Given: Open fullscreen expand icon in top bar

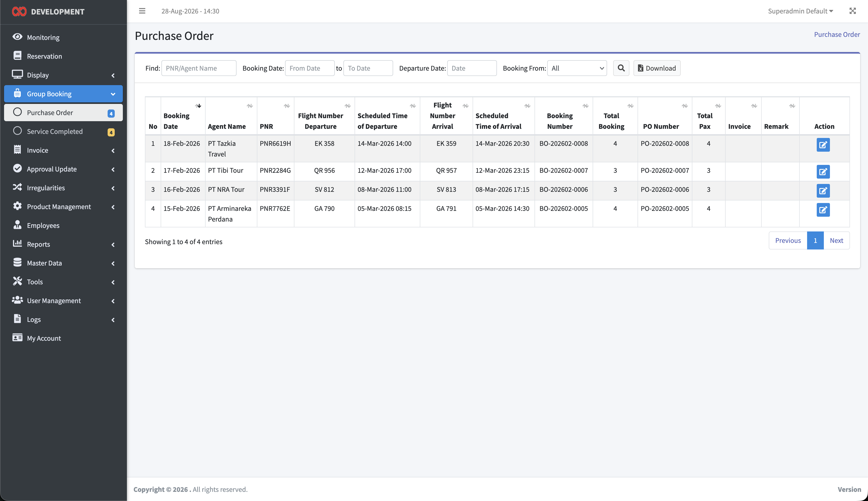Looking at the screenshot, I should click(x=853, y=11).
